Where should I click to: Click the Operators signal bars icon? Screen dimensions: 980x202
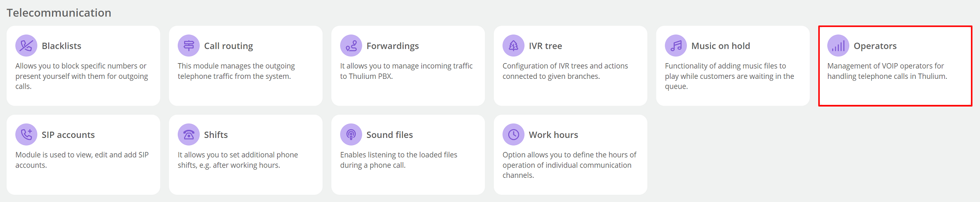point(838,46)
